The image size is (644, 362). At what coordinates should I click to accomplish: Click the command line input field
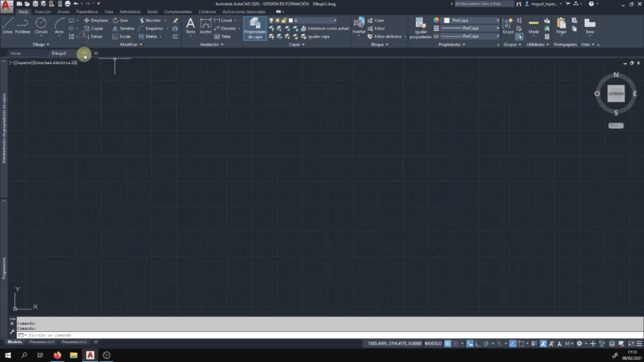click(x=328, y=336)
